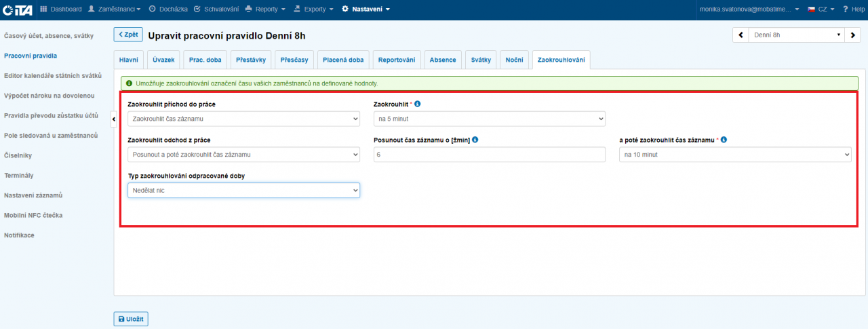
Task: Click info icon next to Zaokrouhlit label
Action: click(418, 104)
